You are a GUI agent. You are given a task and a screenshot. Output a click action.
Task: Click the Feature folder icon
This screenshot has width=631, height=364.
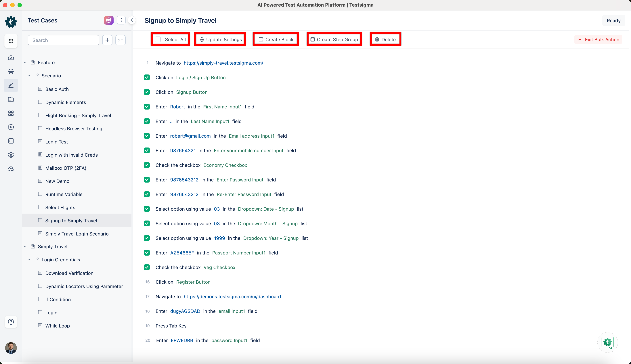point(33,62)
